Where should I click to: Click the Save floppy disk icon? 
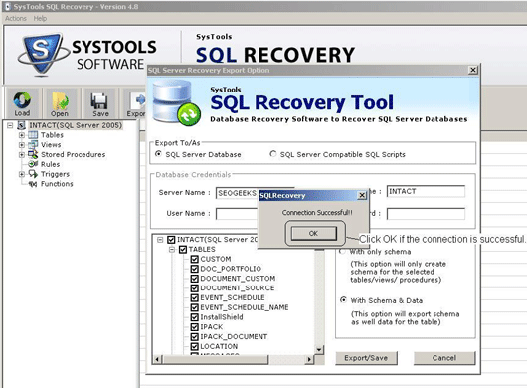pyautogui.click(x=99, y=101)
